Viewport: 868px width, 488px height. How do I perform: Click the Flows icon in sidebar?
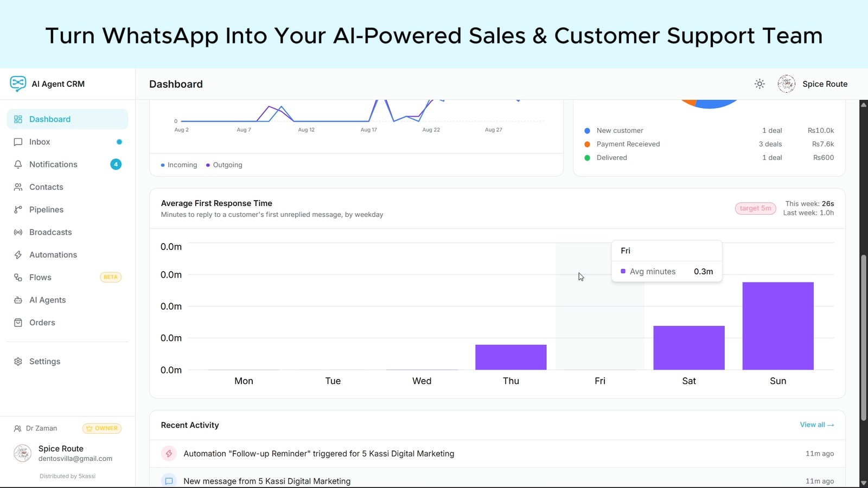(x=18, y=278)
